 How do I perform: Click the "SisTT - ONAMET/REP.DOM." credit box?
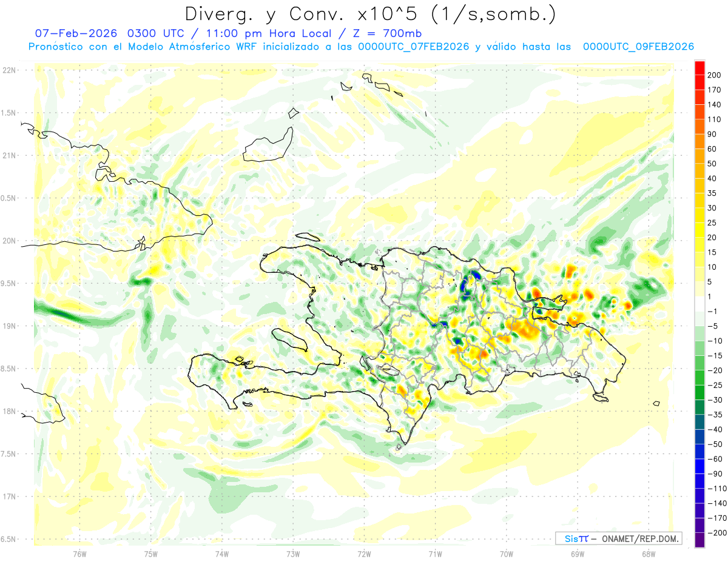point(619,538)
